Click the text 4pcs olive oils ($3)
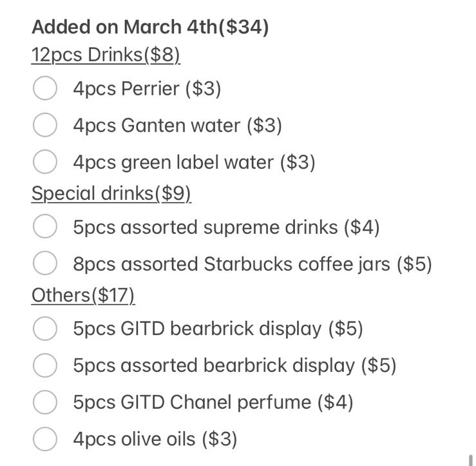Image resolution: width=476 pixels, height=466 pixels. [x=155, y=440]
